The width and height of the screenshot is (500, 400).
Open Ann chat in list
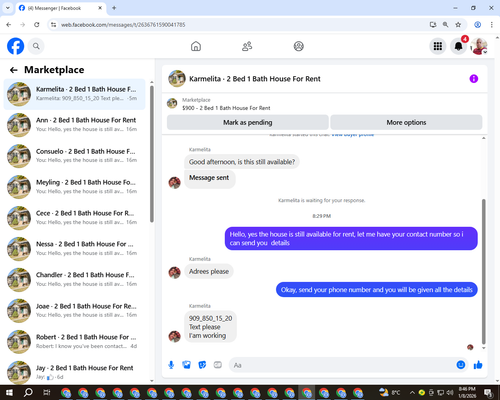click(75, 125)
